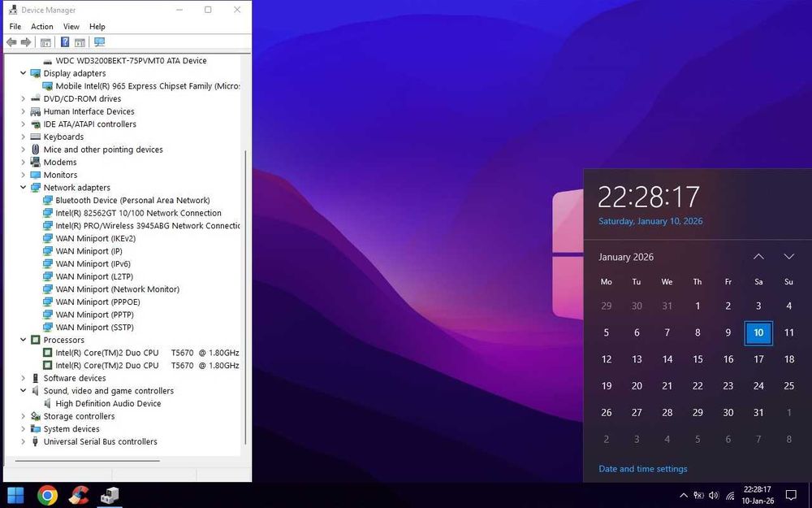812x508 pixels.
Task: Open CCleaner from the taskbar
Action: point(79,496)
